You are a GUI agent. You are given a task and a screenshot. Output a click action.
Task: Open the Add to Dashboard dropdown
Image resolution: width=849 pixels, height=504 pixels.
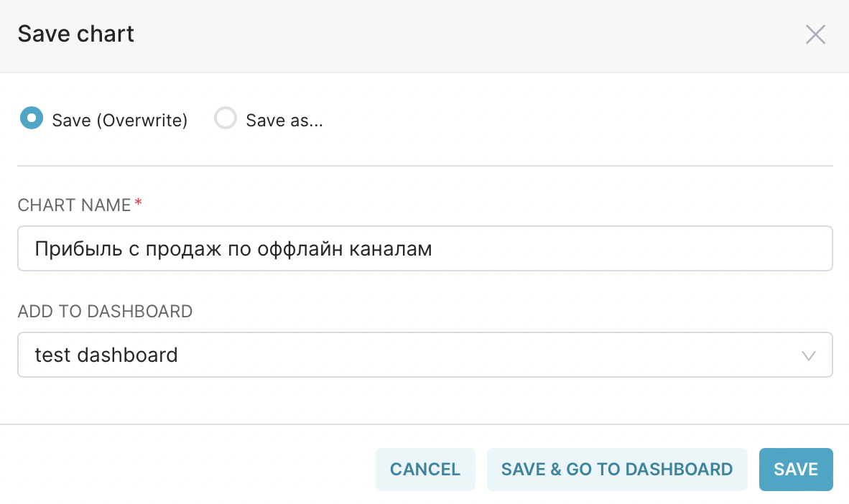(x=424, y=355)
